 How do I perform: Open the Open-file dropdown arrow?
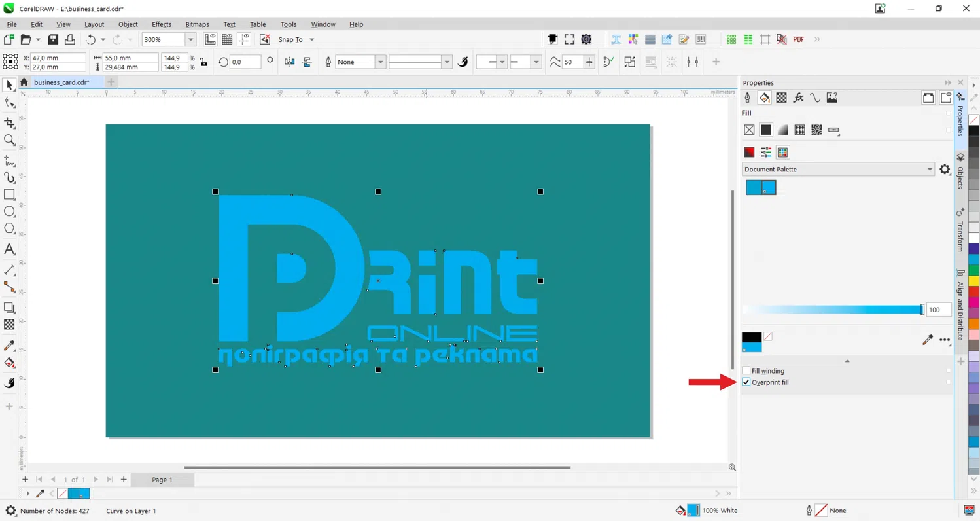click(x=38, y=40)
